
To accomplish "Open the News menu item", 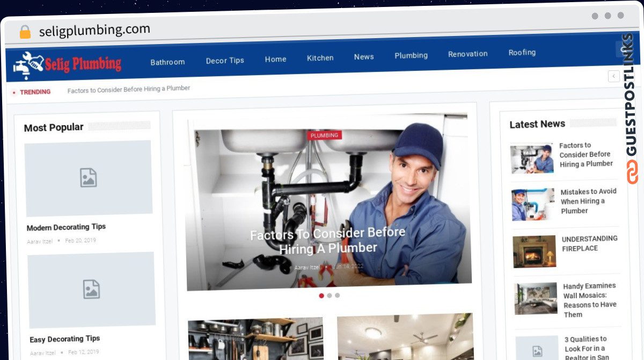I will 364,56.
